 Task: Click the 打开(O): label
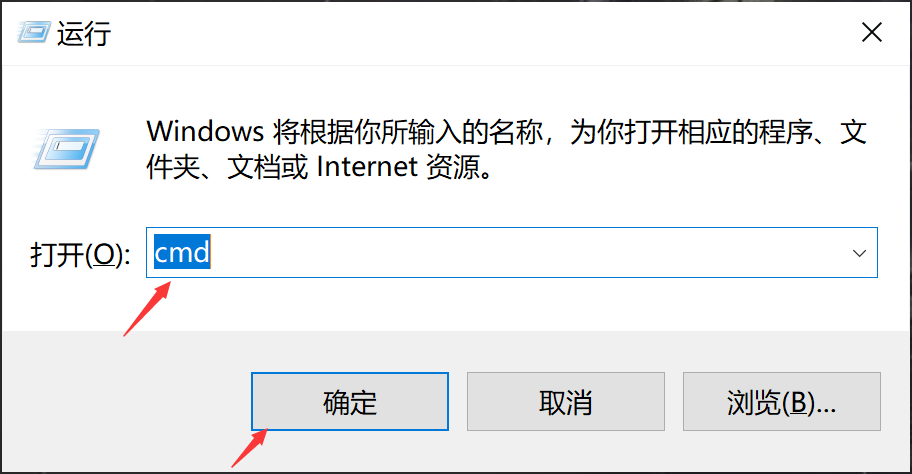click(80, 255)
